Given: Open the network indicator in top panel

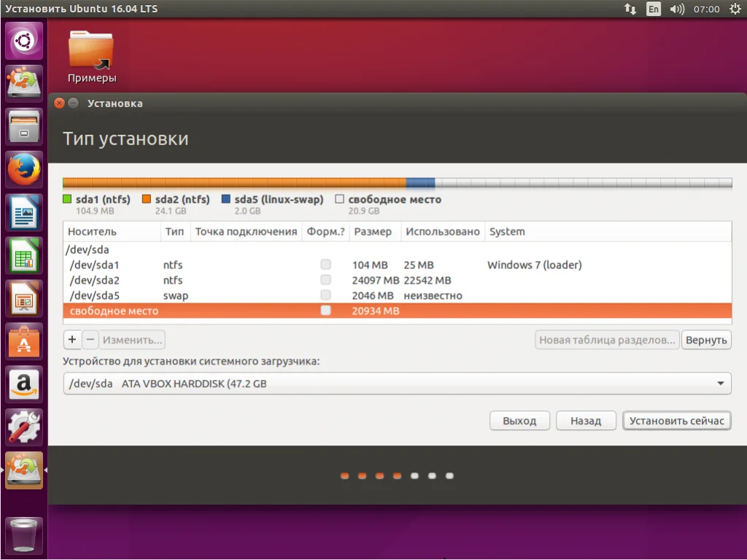Looking at the screenshot, I should click(630, 9).
